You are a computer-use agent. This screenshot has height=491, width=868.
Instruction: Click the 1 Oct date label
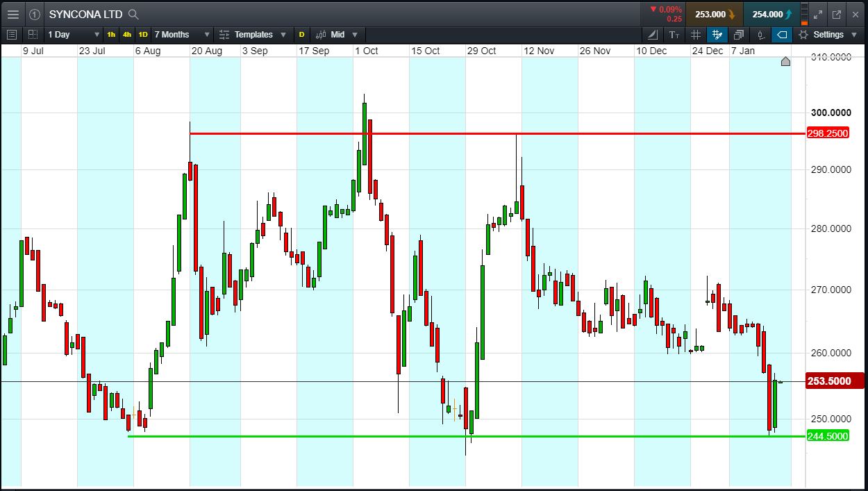366,51
